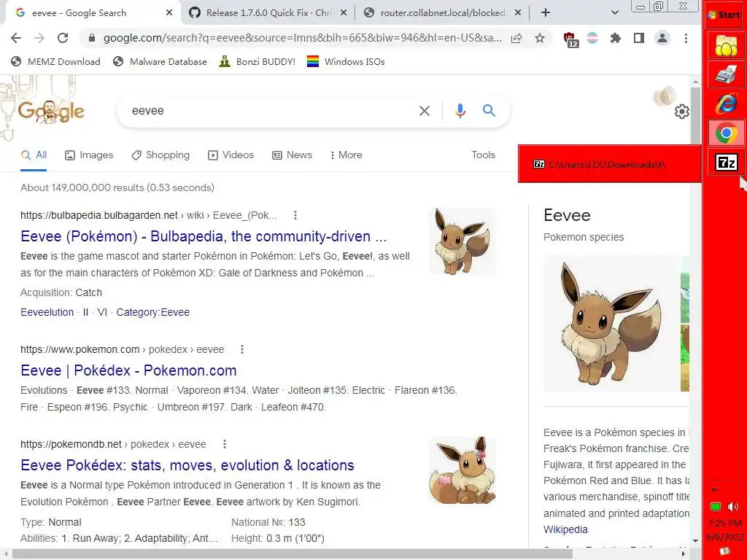The image size is (747, 560).
Task: Open options for the pokemondb.net result
Action: pos(225,444)
